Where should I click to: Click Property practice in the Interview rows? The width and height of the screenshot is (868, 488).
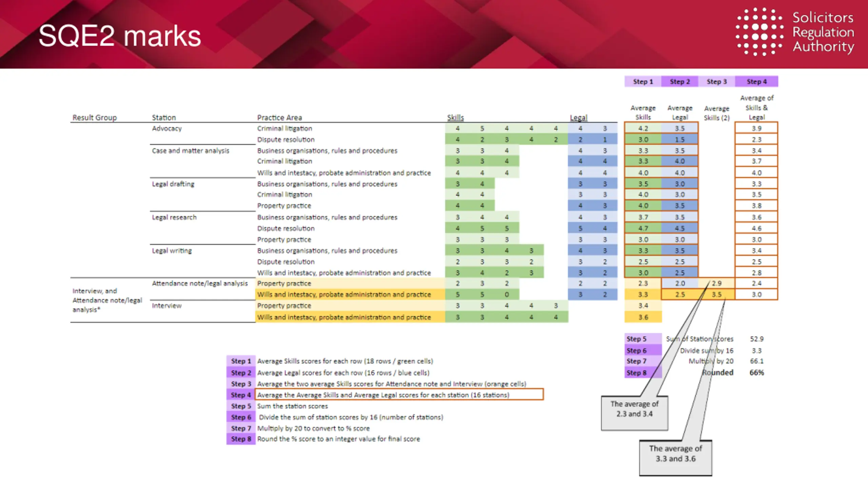(x=284, y=306)
